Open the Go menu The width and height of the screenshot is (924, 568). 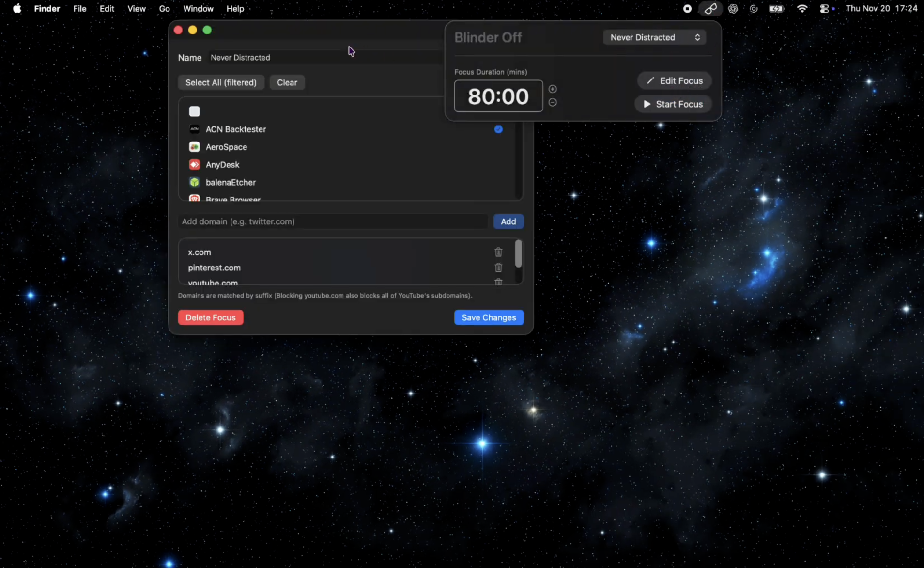(x=164, y=9)
